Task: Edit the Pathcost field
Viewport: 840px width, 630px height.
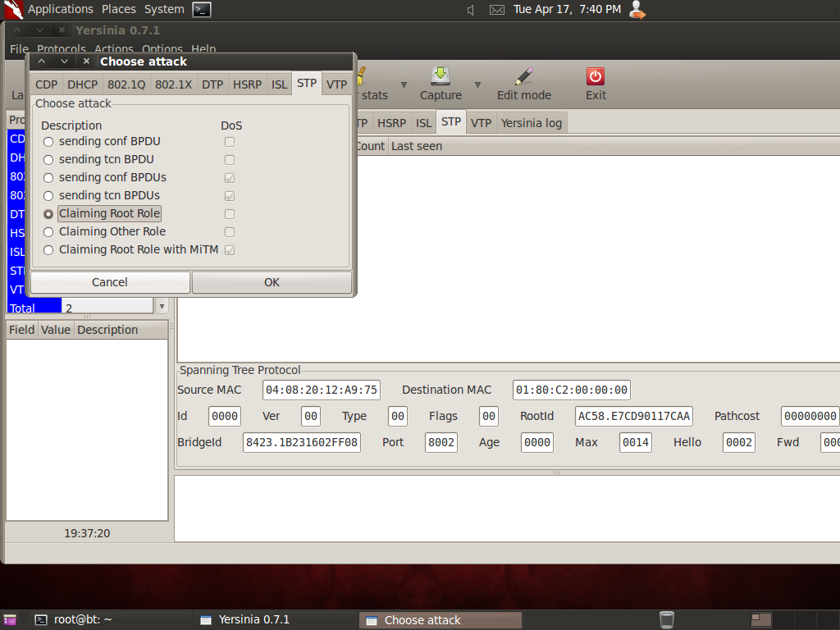Action: click(810, 416)
